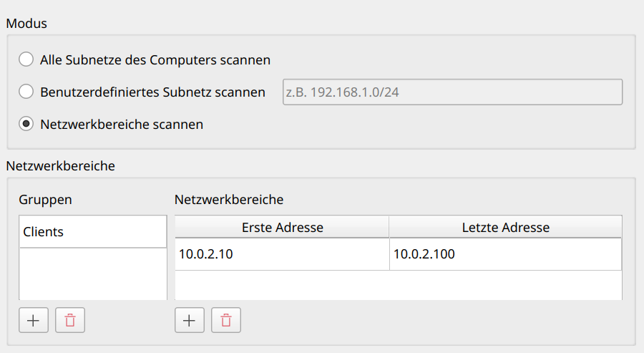Click the 'Modus' section title
The height and width of the screenshot is (353, 644).
click(x=26, y=23)
